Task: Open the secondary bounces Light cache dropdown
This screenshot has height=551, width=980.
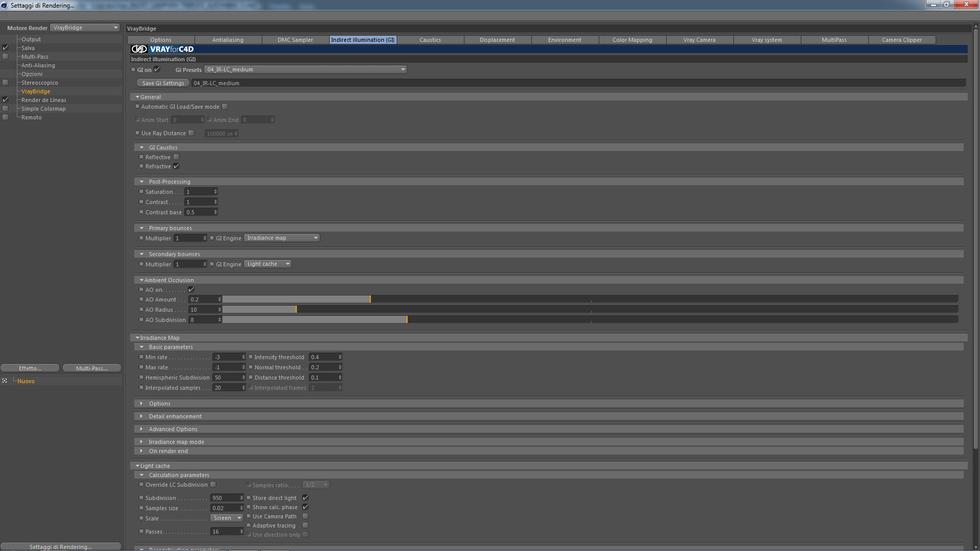Action: point(268,264)
